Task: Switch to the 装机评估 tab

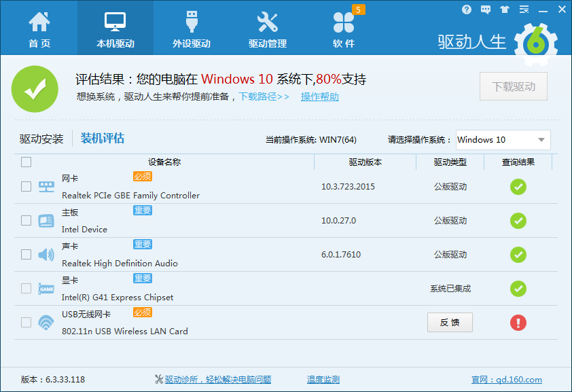Action: (x=103, y=139)
